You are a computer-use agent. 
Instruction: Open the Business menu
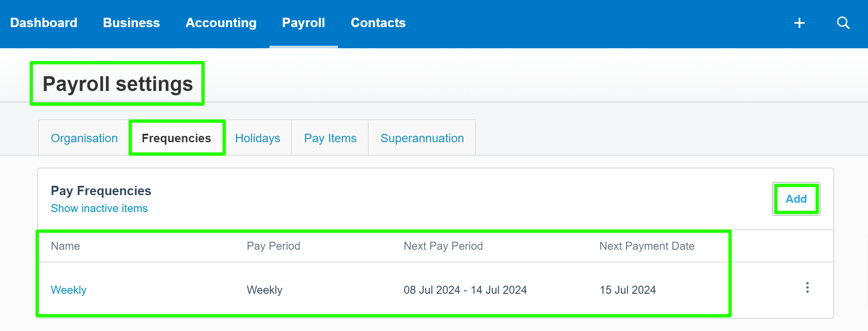click(x=131, y=23)
